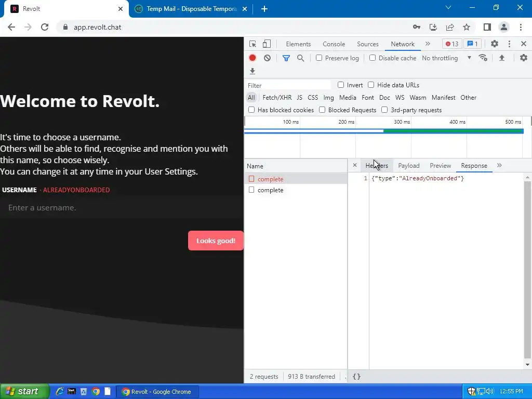Go back in browser

pyautogui.click(x=11, y=27)
